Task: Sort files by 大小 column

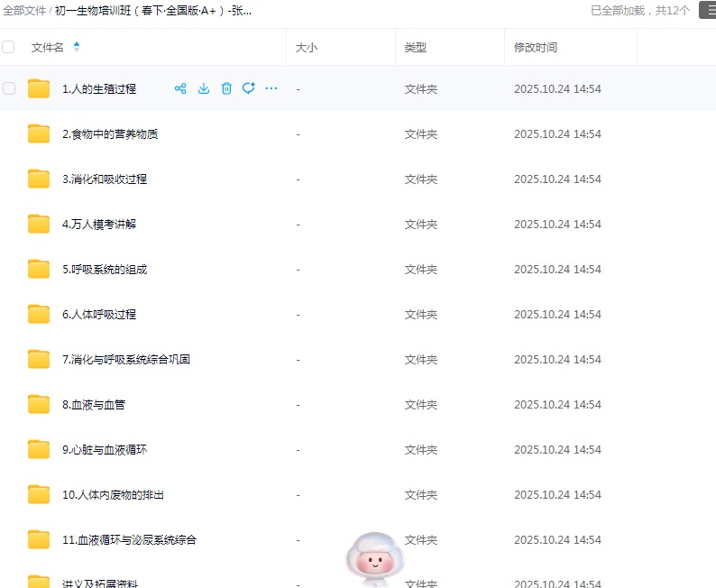Action: point(307,47)
